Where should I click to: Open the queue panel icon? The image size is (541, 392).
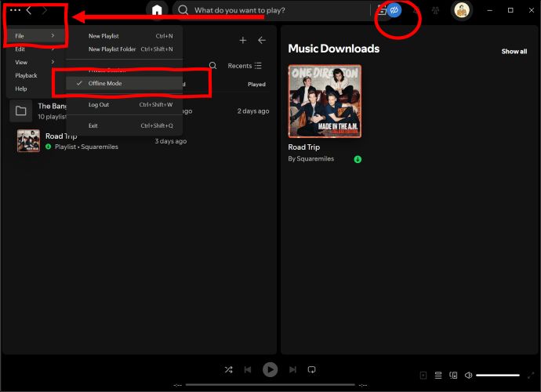[x=438, y=376]
